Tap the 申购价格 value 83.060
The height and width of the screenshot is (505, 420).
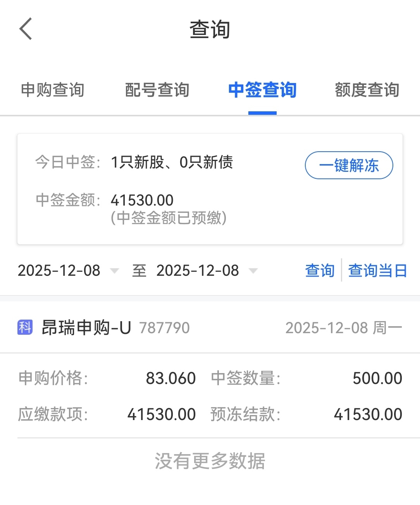[170, 378]
